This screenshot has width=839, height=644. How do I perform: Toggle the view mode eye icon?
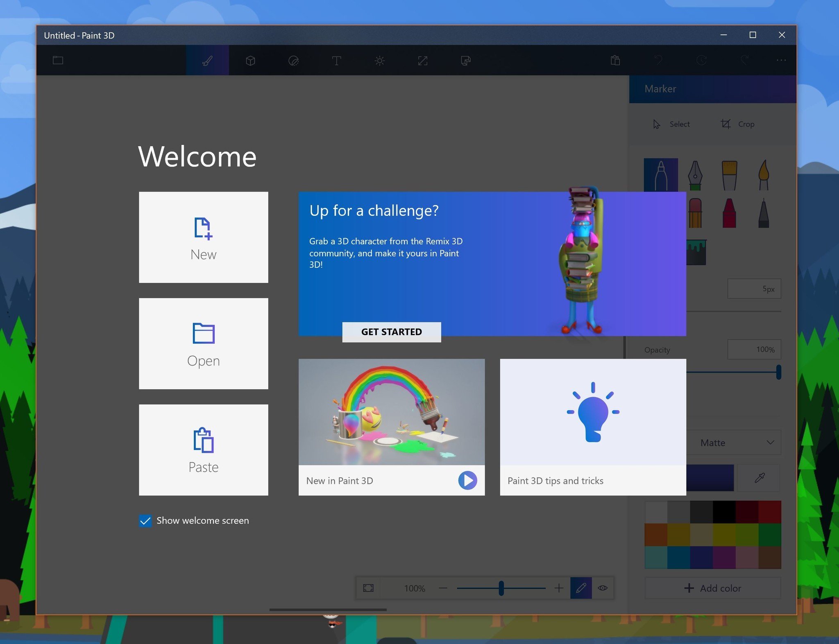coord(602,588)
